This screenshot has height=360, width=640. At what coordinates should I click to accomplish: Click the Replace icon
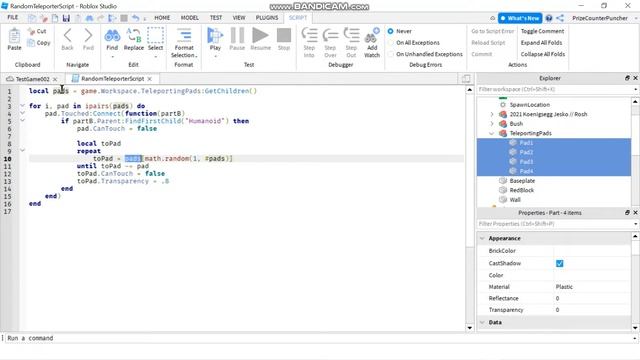click(133, 36)
